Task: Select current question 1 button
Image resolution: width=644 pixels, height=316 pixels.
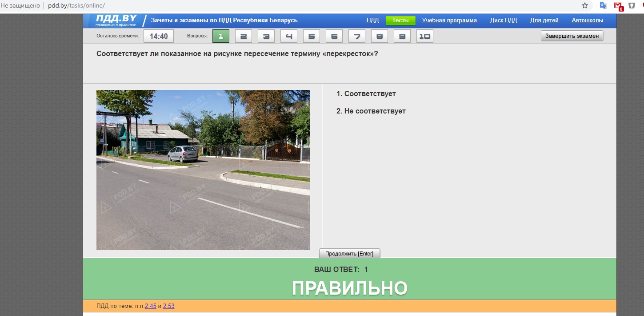Action: click(221, 36)
